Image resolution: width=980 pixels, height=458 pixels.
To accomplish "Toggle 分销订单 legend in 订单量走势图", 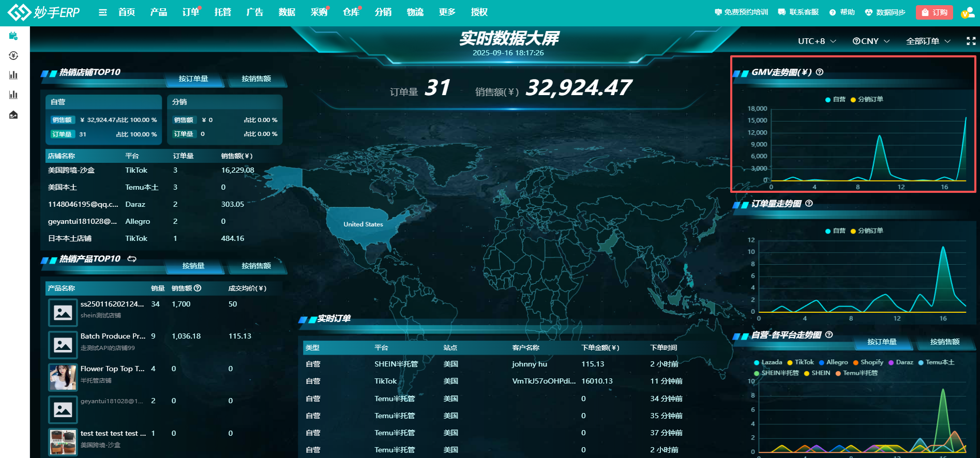I will (867, 231).
